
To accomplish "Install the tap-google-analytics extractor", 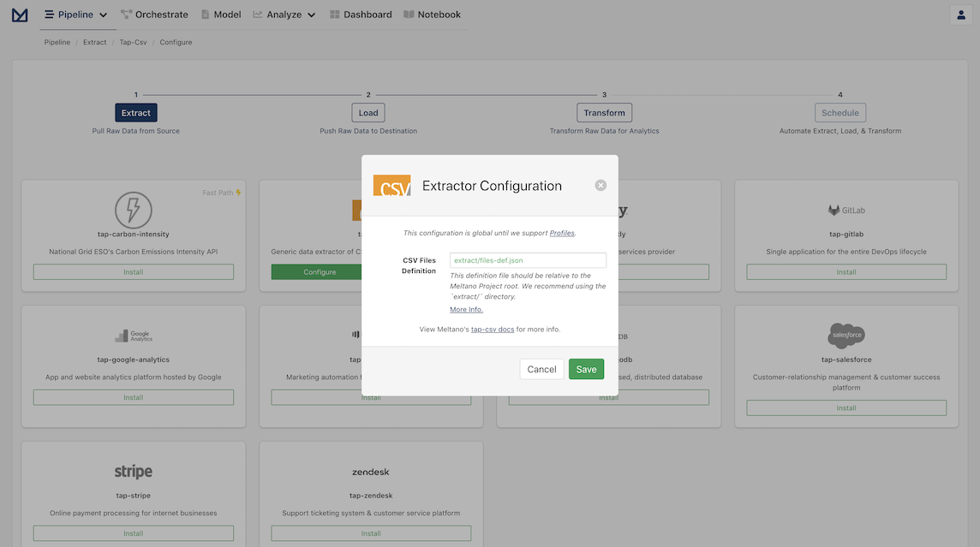I will coord(133,398).
